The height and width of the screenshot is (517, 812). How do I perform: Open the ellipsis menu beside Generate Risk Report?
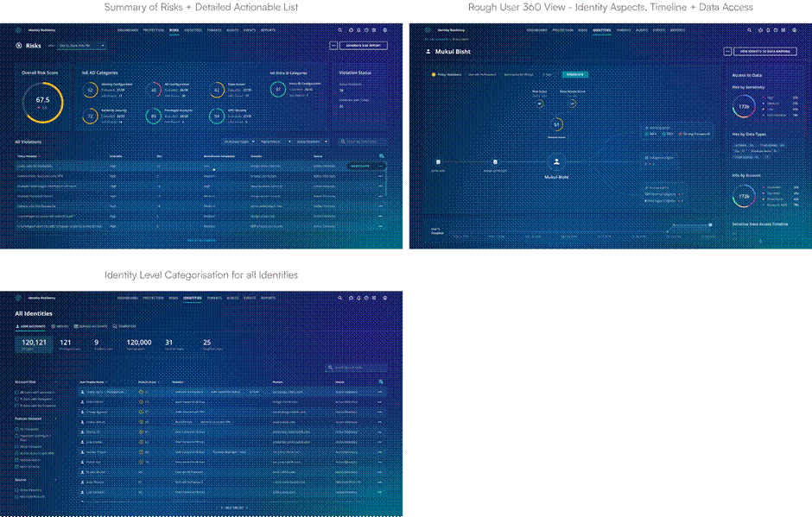[x=333, y=46]
